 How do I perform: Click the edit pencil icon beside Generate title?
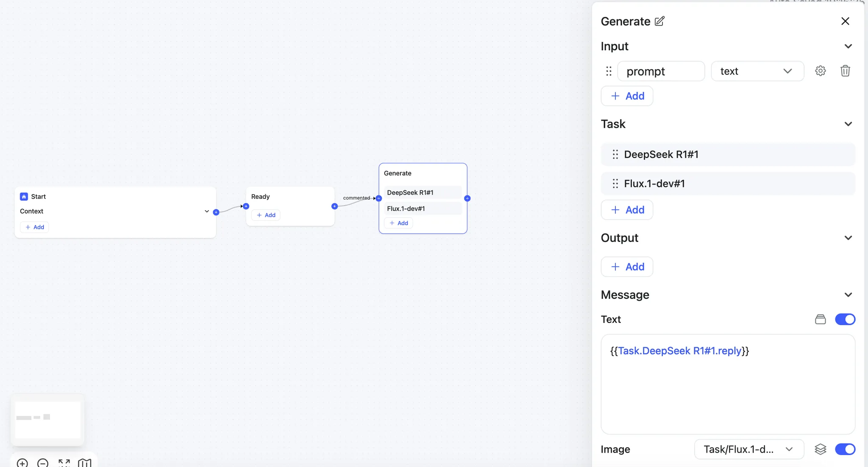pos(659,21)
